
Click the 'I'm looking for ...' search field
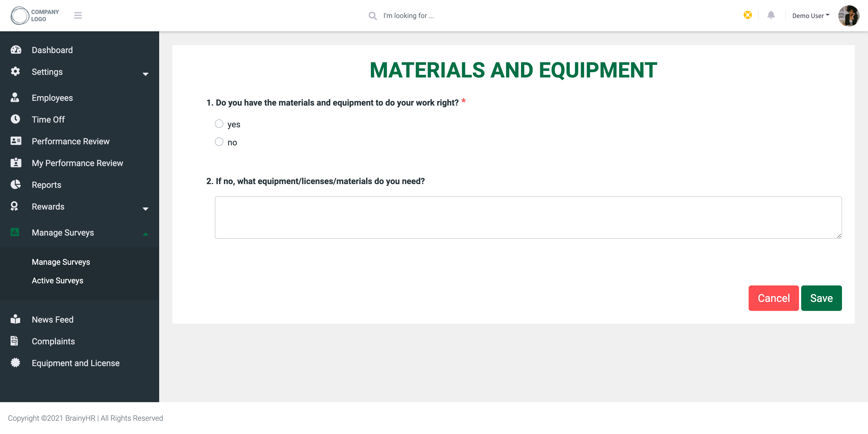point(408,16)
